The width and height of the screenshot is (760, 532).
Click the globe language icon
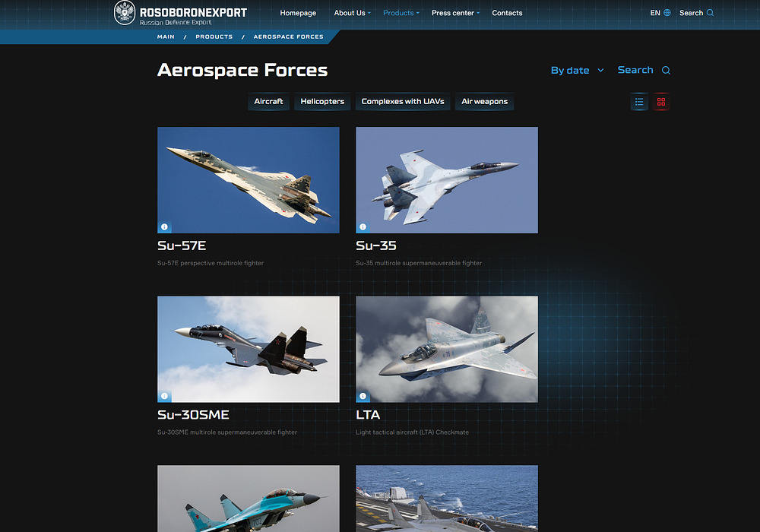[x=667, y=13]
